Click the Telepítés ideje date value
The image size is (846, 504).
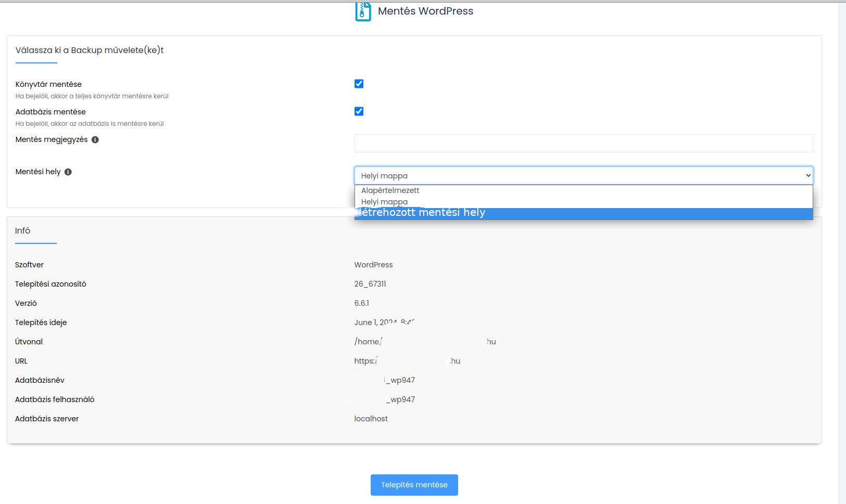tap(384, 322)
